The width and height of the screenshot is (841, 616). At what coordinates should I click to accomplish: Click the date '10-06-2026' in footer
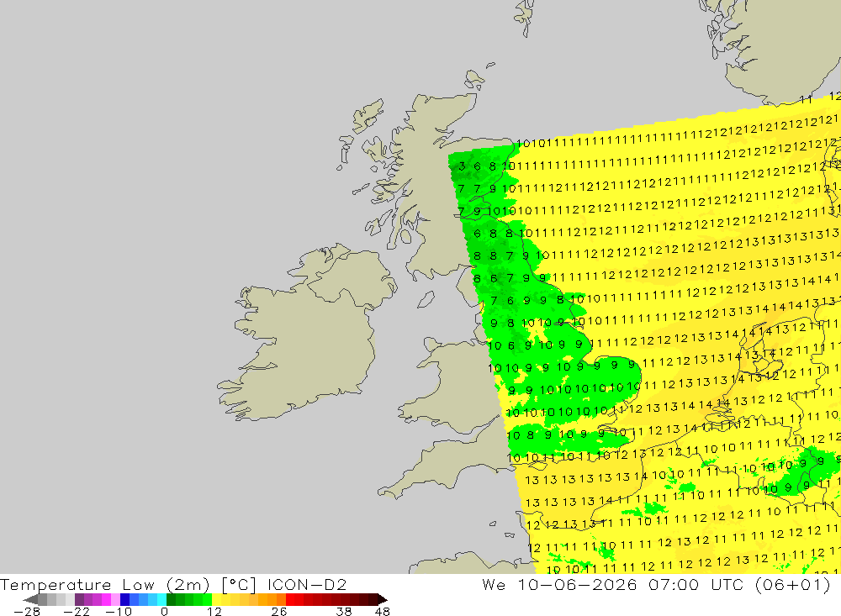click(577, 584)
